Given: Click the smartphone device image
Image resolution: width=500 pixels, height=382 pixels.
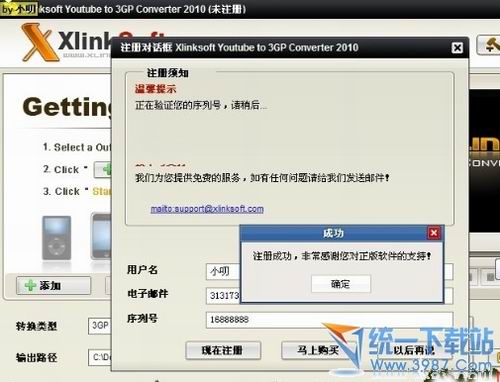Looking at the screenshot, I should pyautogui.click(x=101, y=236).
